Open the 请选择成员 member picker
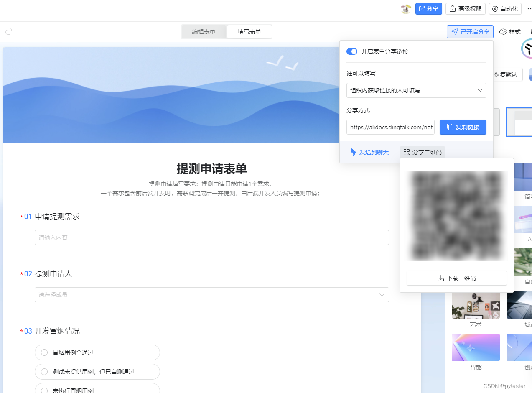The image size is (532, 393). click(212, 295)
